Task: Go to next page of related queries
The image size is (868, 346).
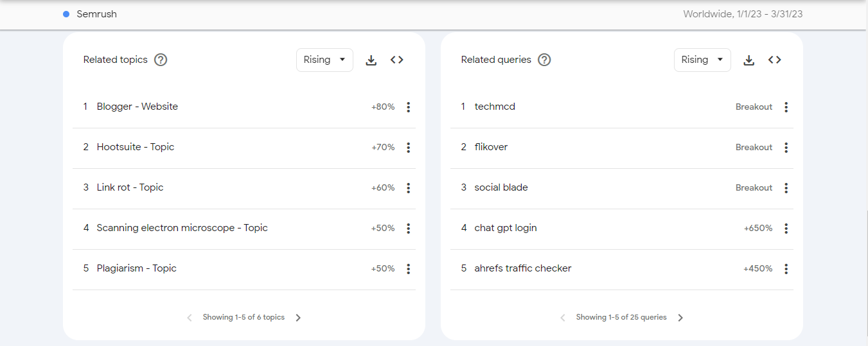Action: tap(680, 318)
